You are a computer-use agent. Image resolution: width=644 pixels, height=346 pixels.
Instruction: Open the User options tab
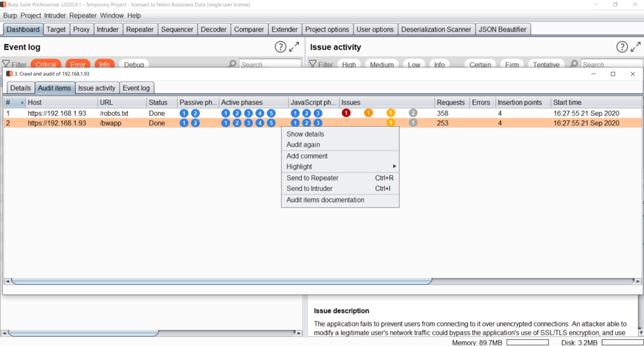click(x=375, y=30)
